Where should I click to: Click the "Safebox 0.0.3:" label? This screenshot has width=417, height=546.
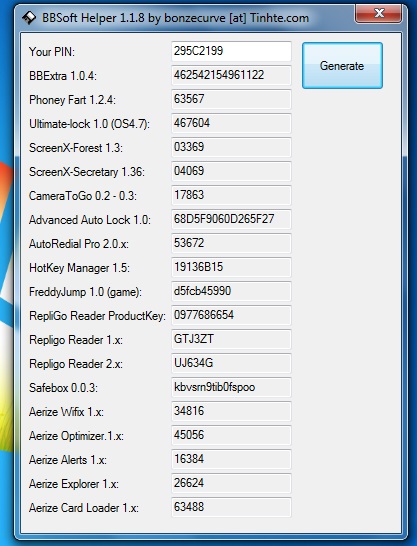(x=63, y=388)
